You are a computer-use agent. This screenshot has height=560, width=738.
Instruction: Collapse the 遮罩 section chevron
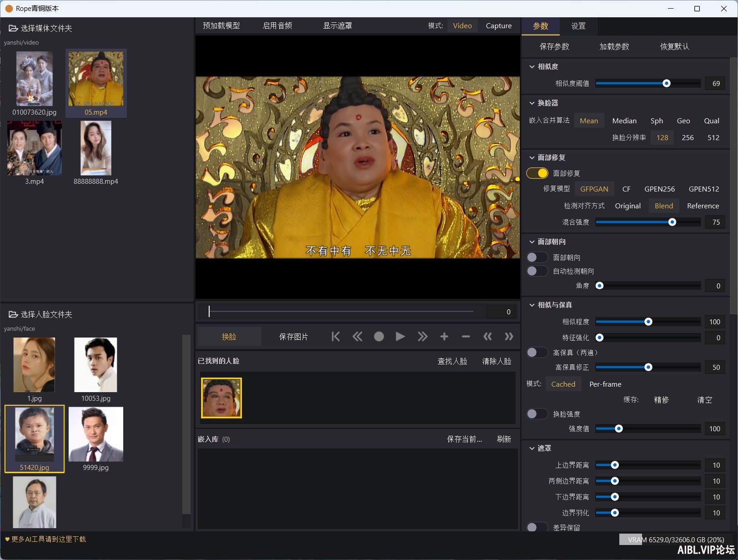(532, 448)
